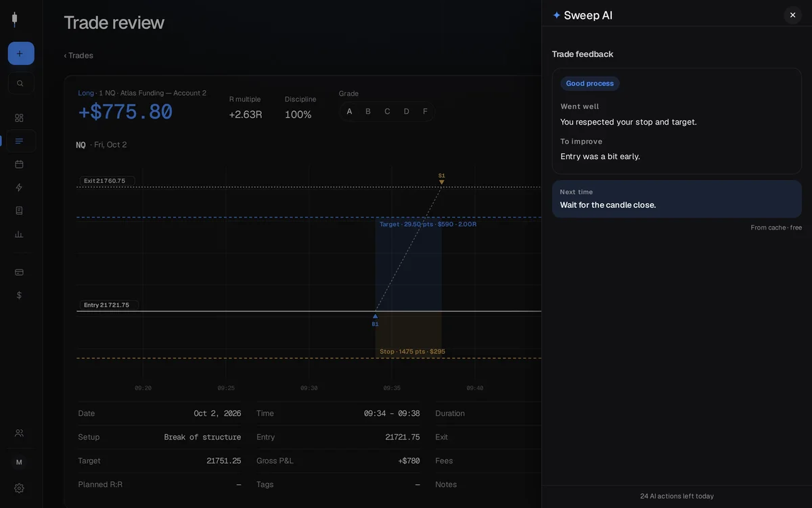The width and height of the screenshot is (812, 508).
Task: Click the Trade review heading
Action: (114, 22)
